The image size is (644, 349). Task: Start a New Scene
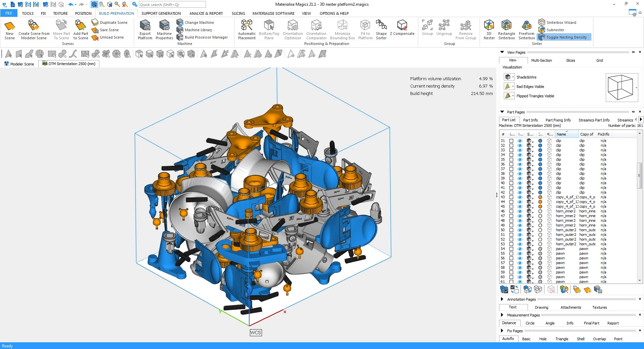pyautogui.click(x=10, y=26)
